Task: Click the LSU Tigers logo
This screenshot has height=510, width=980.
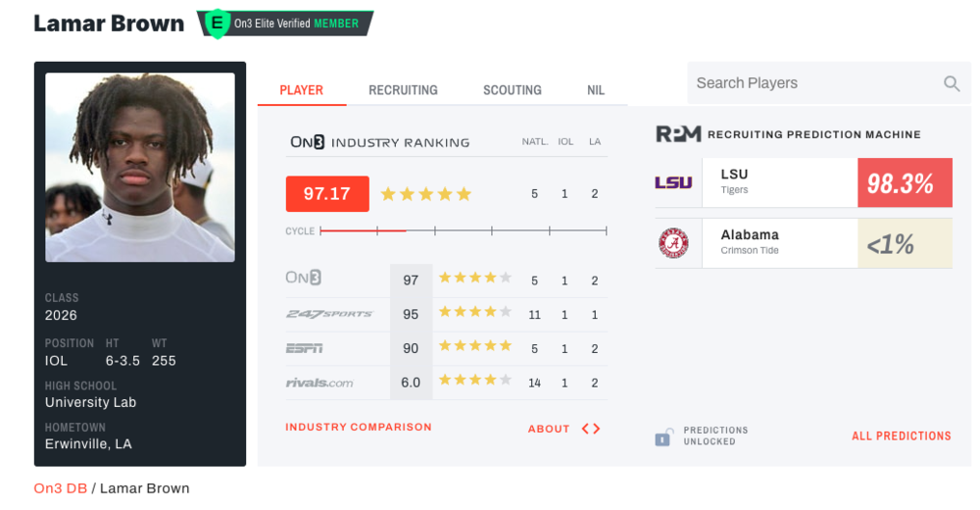Action: coord(673,182)
